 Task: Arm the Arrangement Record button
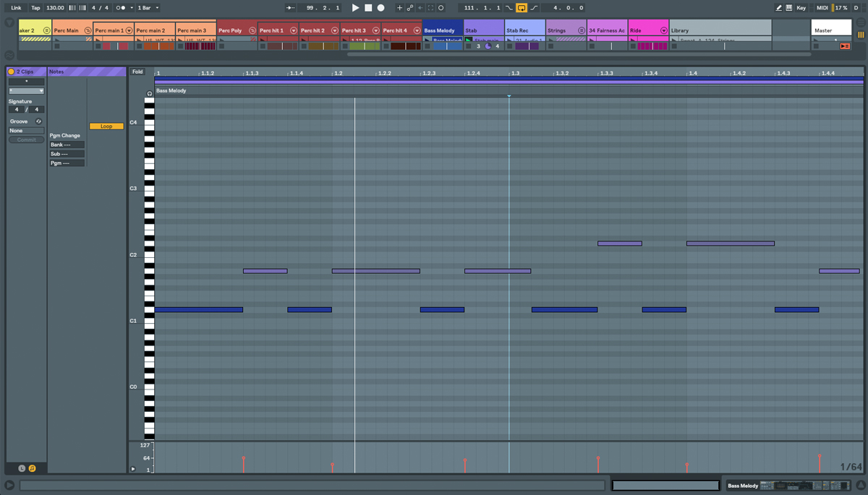coord(381,8)
